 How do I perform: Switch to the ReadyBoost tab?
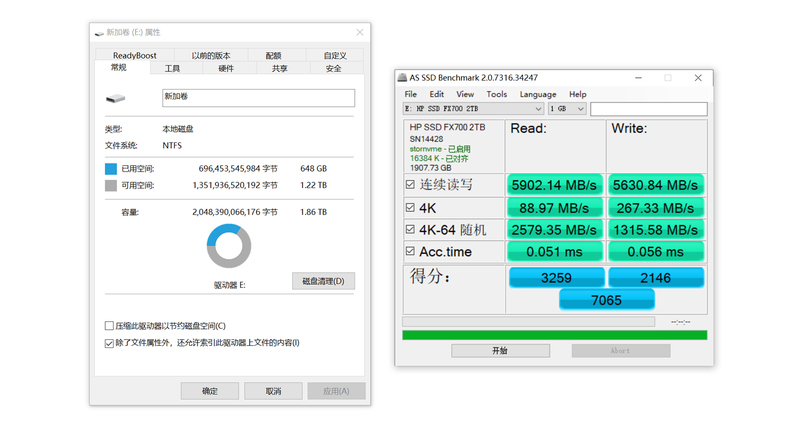[x=135, y=55]
